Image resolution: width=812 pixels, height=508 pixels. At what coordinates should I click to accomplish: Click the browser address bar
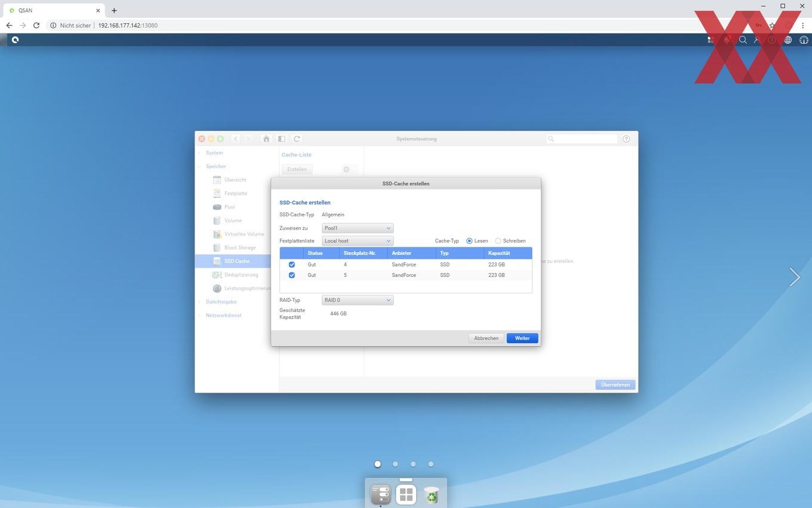coord(394,25)
